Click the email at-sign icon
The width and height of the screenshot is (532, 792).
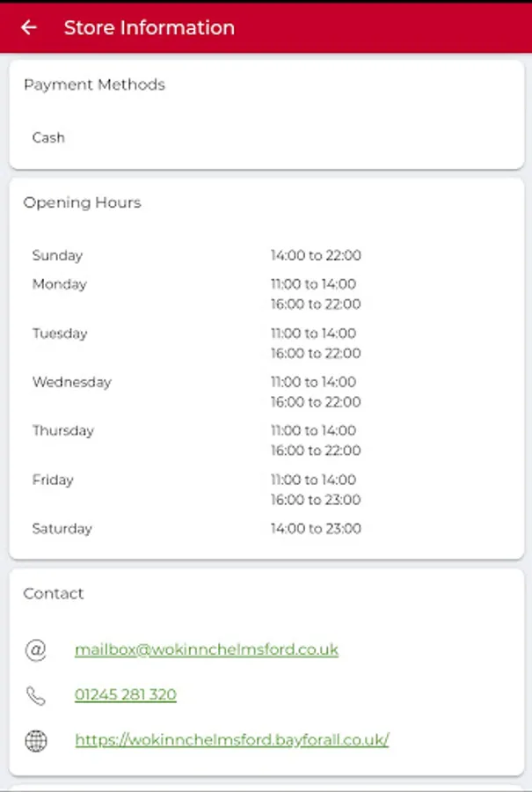(x=36, y=650)
